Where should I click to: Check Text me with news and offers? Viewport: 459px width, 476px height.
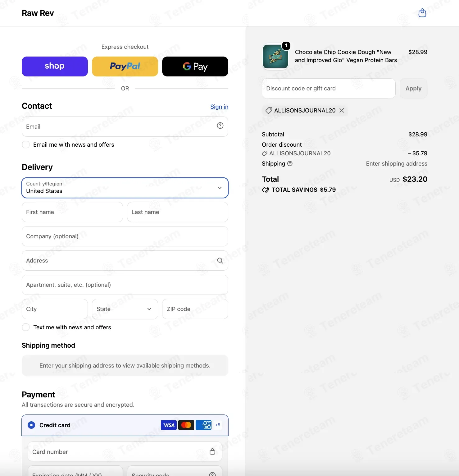click(26, 327)
